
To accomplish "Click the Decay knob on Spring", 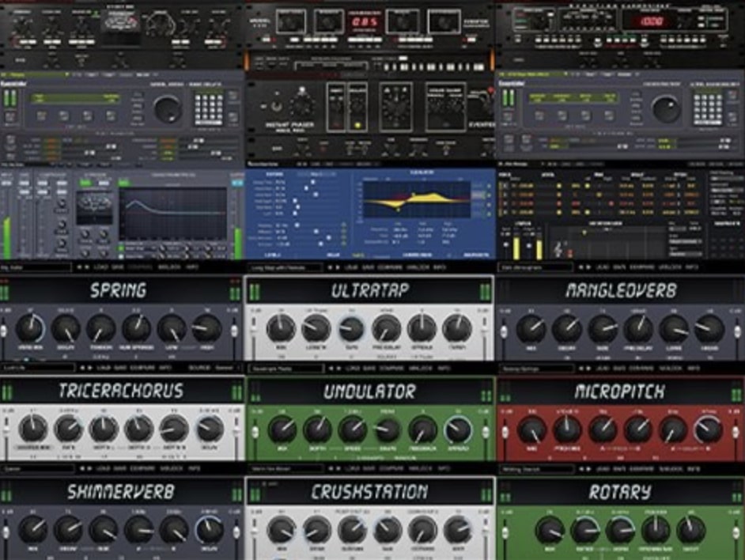I will [x=66, y=328].
